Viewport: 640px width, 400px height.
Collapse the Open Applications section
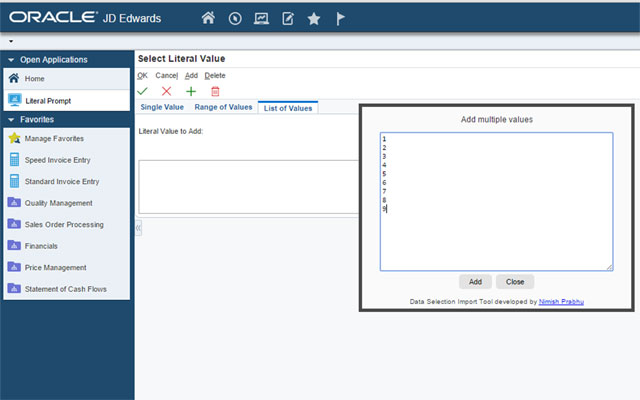(11, 60)
